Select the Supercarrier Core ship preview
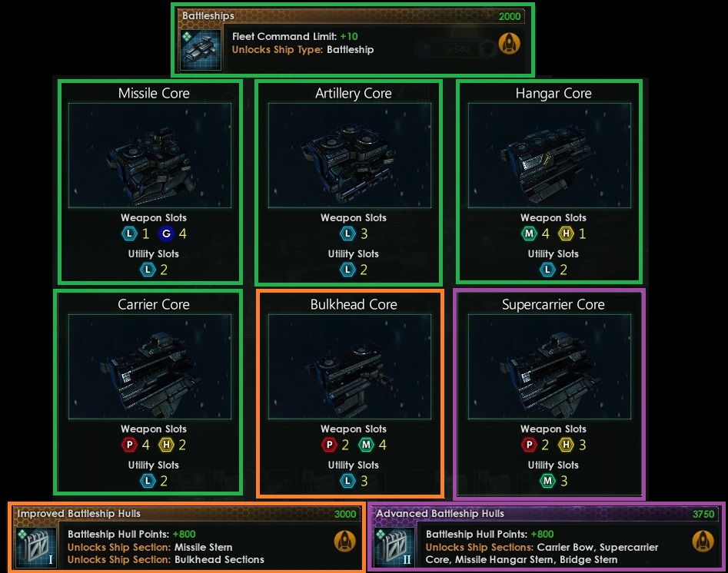 550,366
